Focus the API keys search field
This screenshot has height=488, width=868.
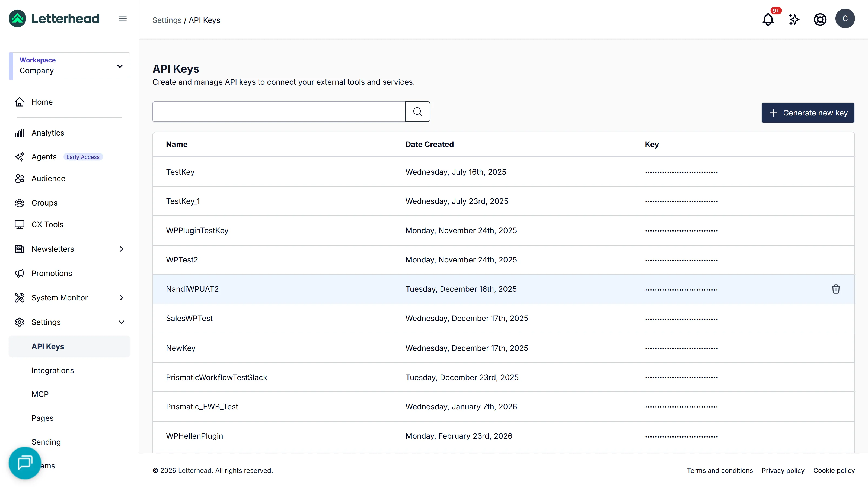point(279,111)
